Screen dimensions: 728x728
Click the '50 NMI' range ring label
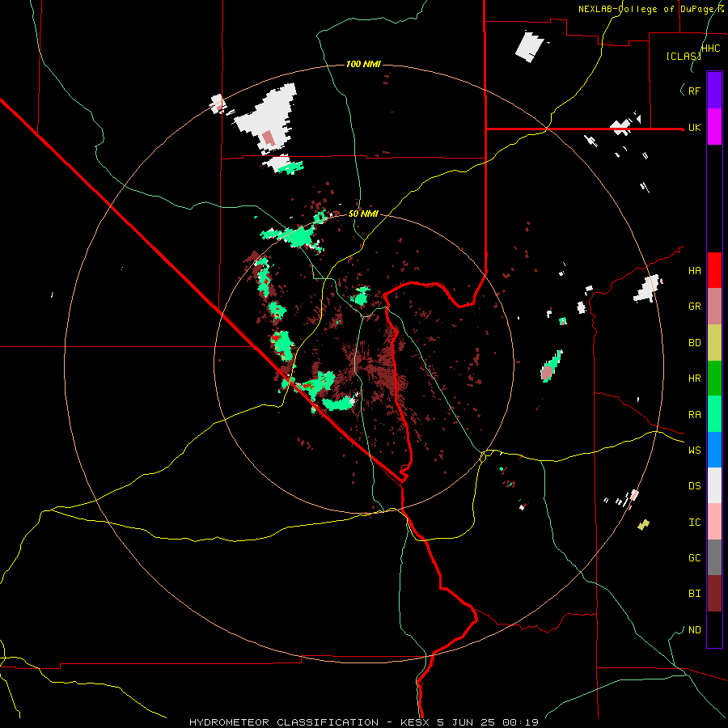[363, 214]
